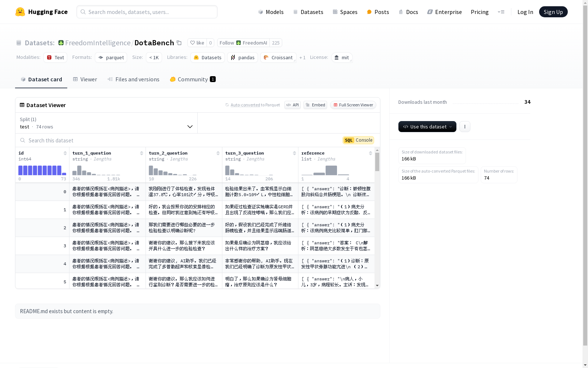Screen dimensions: 588x368
Task: Click the page scrollbar down arrow
Action: pyautogui.click(x=585, y=365)
